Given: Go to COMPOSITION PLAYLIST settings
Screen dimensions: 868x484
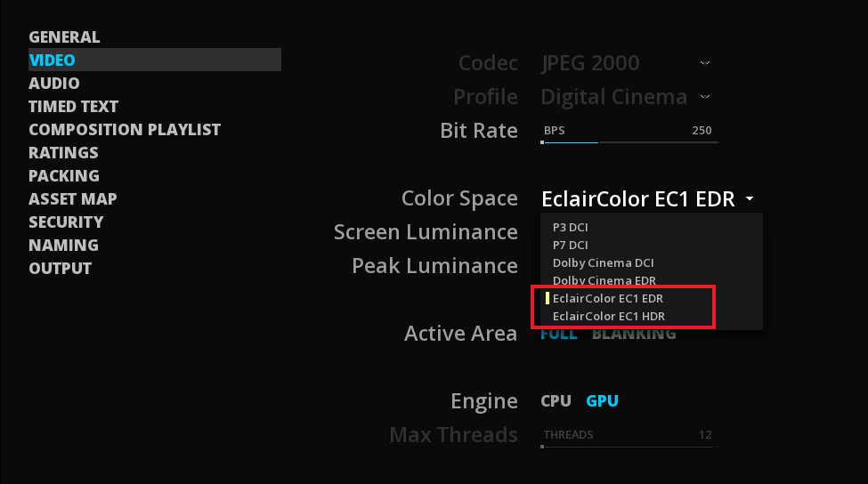Looking at the screenshot, I should click(125, 129).
